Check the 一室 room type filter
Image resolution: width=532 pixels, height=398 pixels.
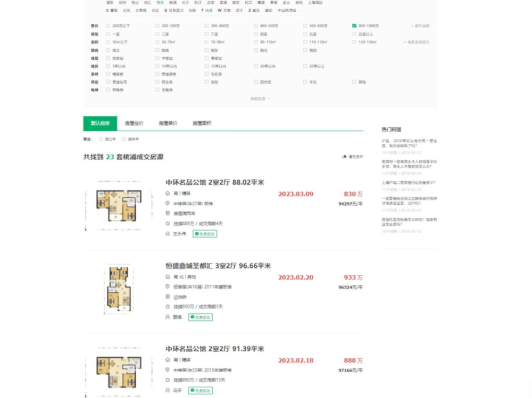[108, 34]
